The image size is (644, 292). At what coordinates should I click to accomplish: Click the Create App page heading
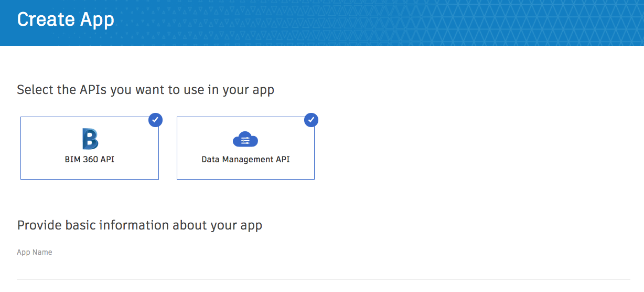coord(66,19)
